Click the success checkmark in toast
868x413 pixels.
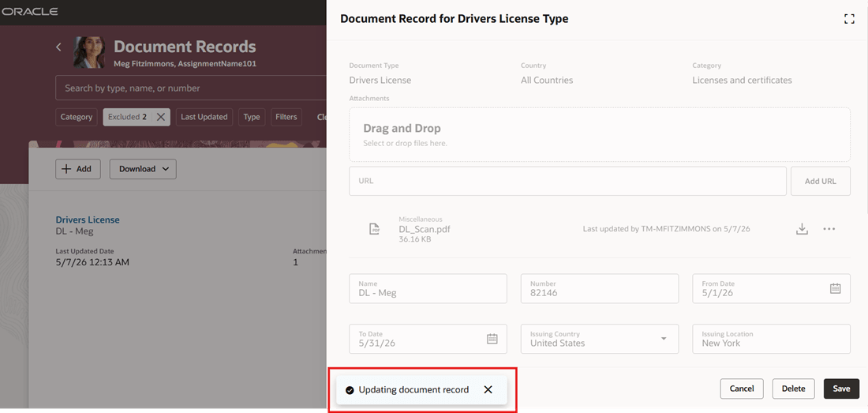(x=350, y=390)
